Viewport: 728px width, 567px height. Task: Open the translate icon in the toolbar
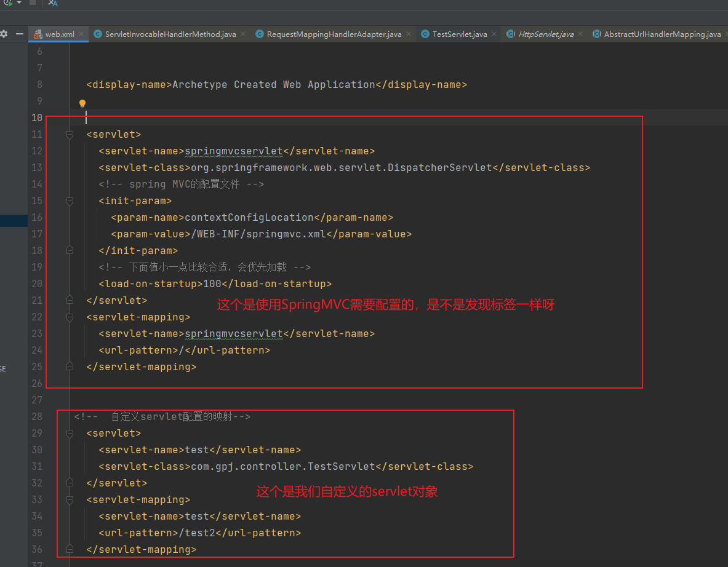[x=53, y=3]
